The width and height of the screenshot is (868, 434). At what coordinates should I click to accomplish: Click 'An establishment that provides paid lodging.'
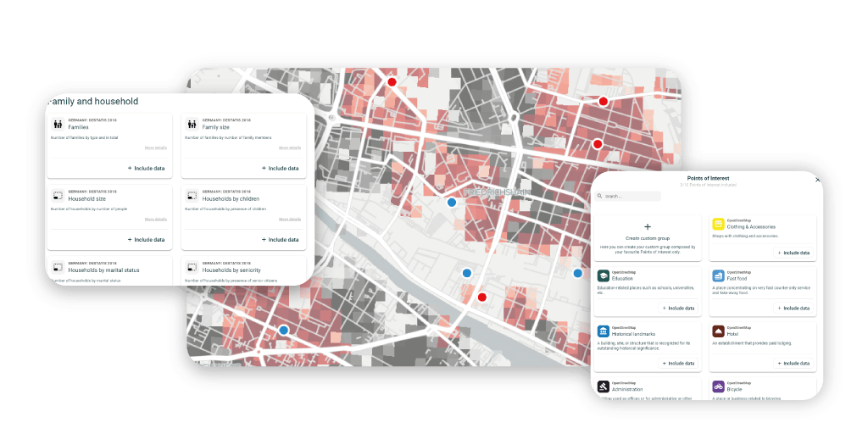(754, 343)
